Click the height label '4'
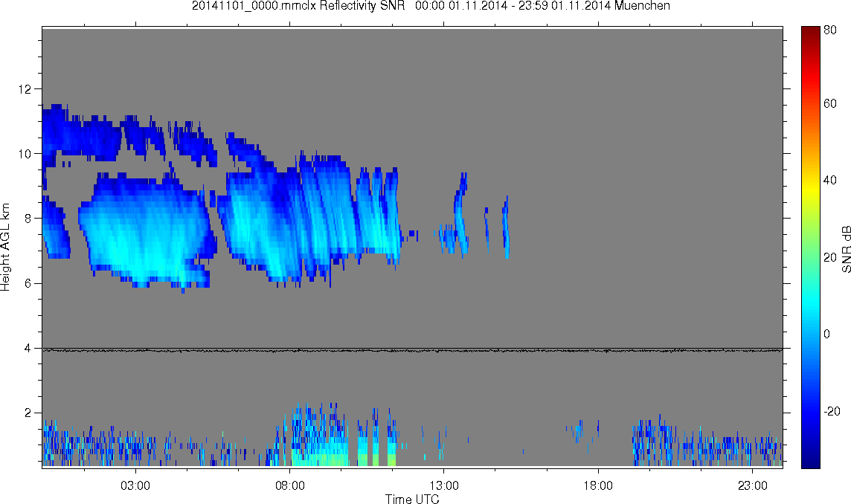 [x=28, y=349]
